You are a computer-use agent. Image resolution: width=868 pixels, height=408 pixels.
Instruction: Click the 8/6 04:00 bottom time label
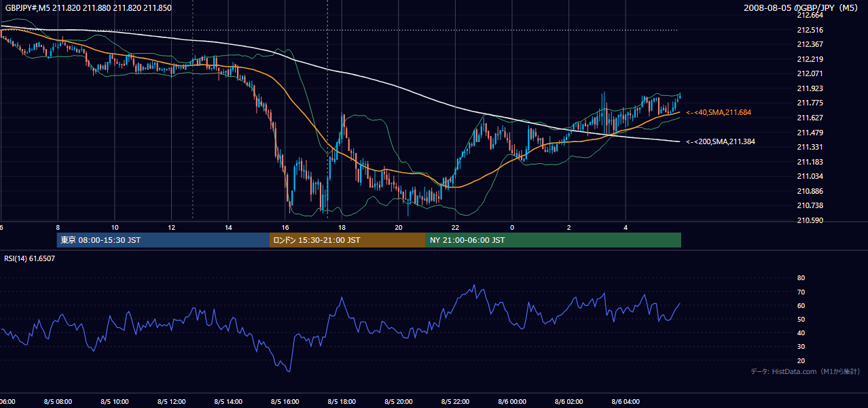click(x=626, y=401)
